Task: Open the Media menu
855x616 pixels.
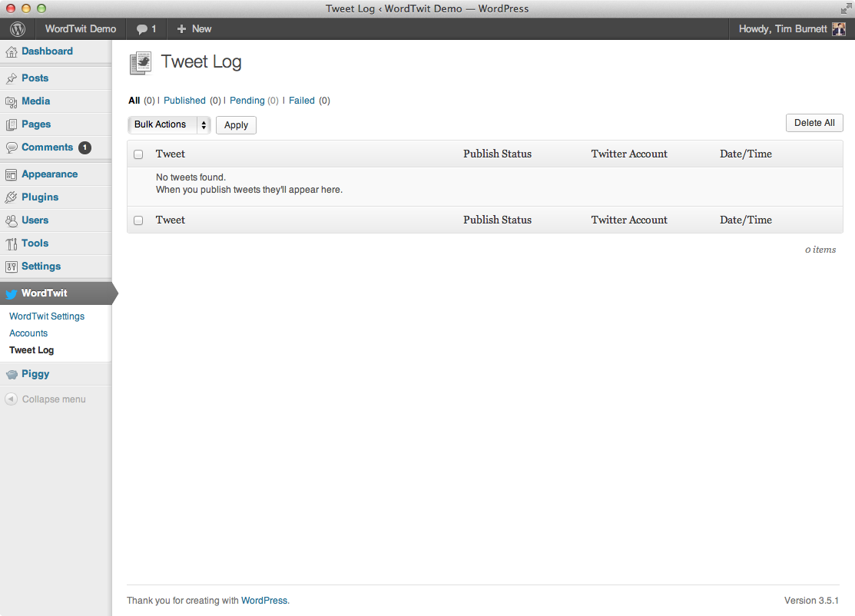Action: (36, 101)
